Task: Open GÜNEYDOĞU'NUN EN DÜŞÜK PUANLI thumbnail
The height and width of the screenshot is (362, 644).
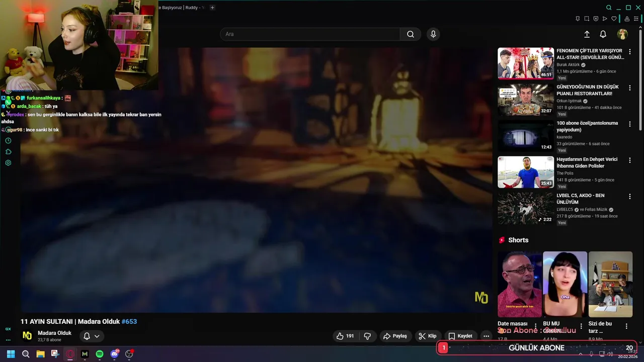Action: point(526,100)
